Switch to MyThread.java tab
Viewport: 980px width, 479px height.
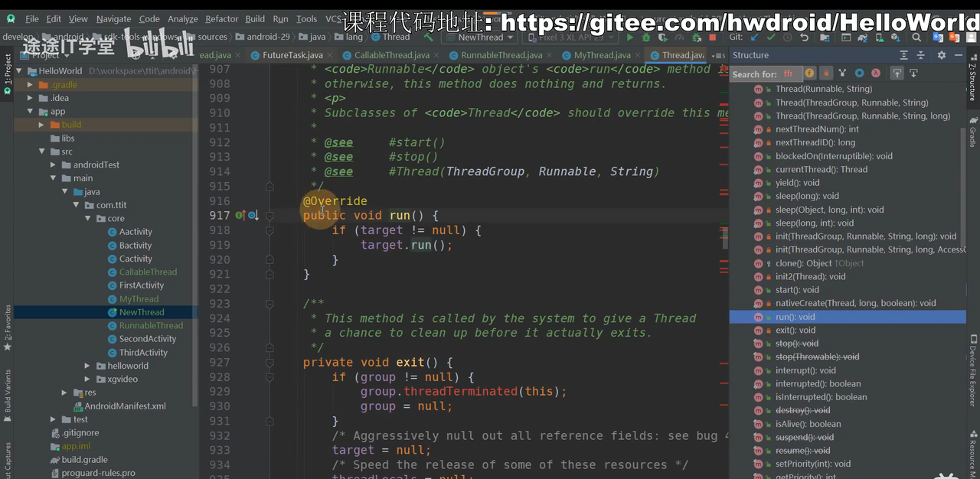[x=603, y=55]
